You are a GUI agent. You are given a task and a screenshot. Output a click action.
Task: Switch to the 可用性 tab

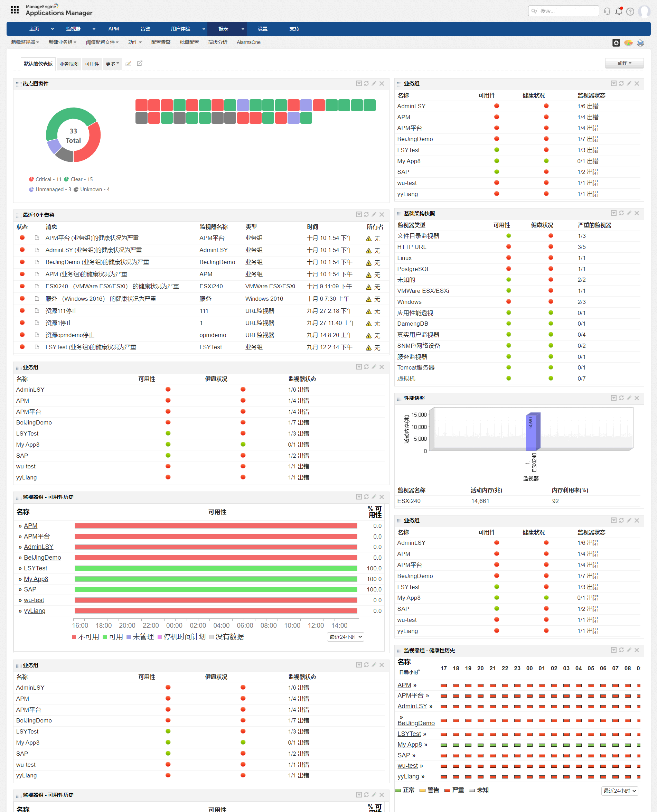[x=92, y=64]
